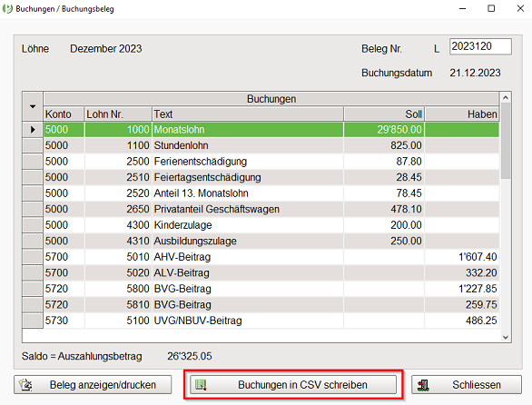Click the Lohn Nr. column header

tap(118, 114)
